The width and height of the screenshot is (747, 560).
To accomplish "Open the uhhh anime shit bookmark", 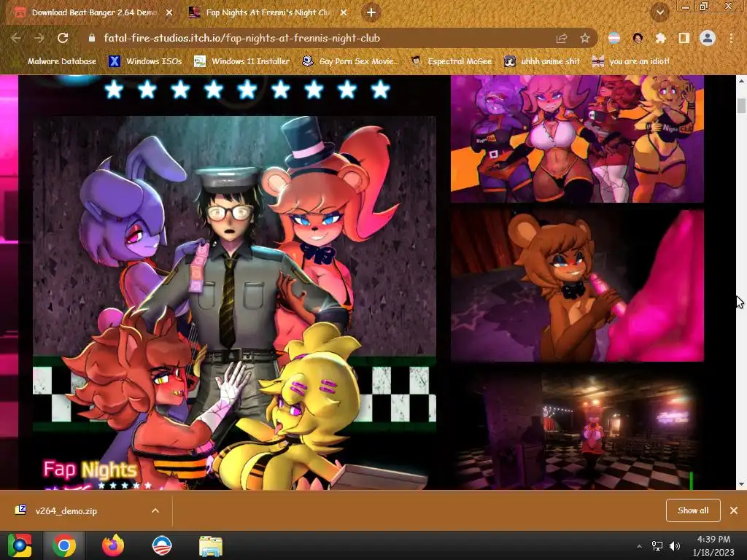I will click(x=542, y=61).
